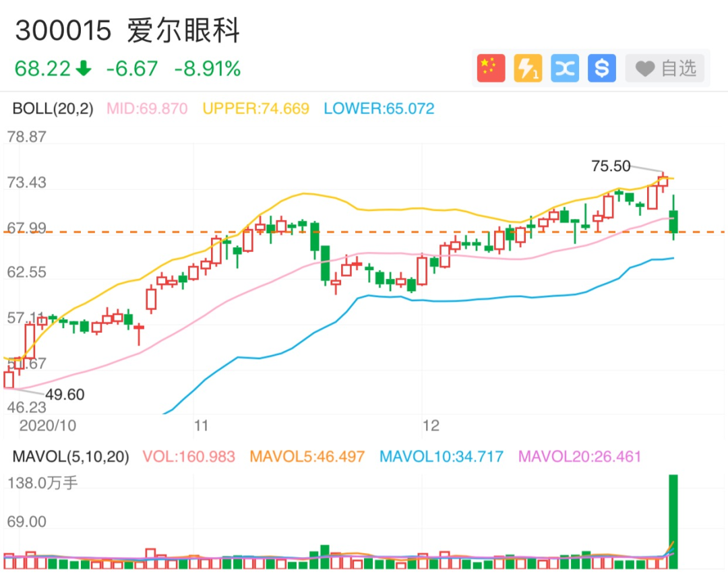The height and width of the screenshot is (580, 728).
Task: Click the LOWER:65.072 value
Action: (379, 108)
